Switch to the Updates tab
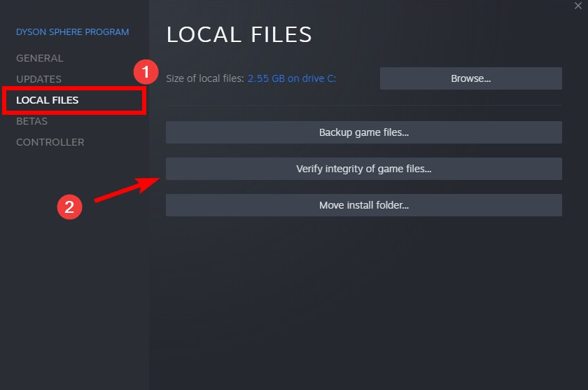Image resolution: width=588 pixels, height=390 pixels. (38, 79)
